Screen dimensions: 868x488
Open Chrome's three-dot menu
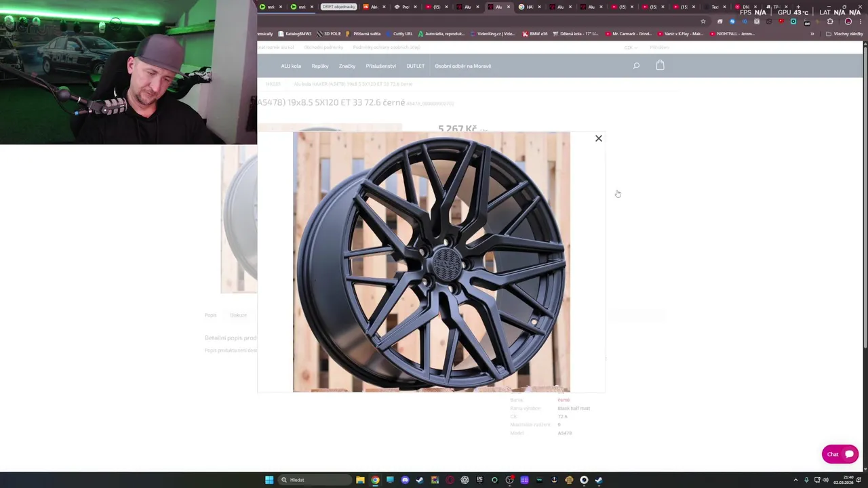click(x=860, y=22)
